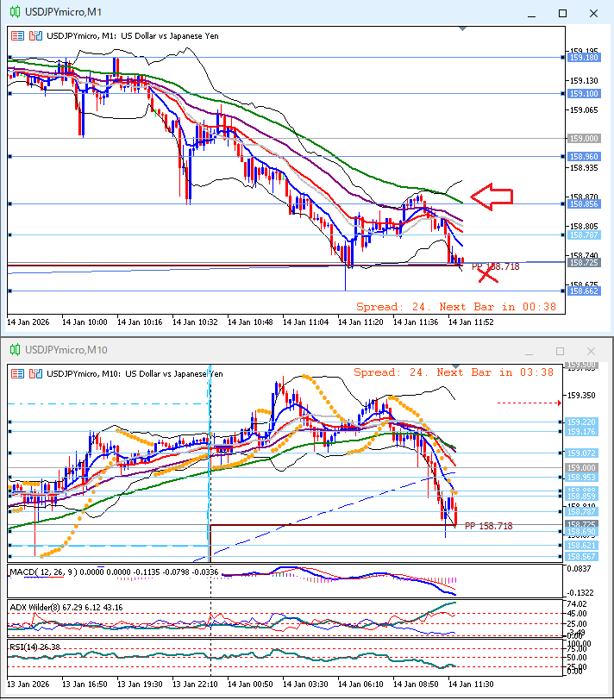Toggle one-click trading panel in M10 chart
614x700 pixels.
18,373
